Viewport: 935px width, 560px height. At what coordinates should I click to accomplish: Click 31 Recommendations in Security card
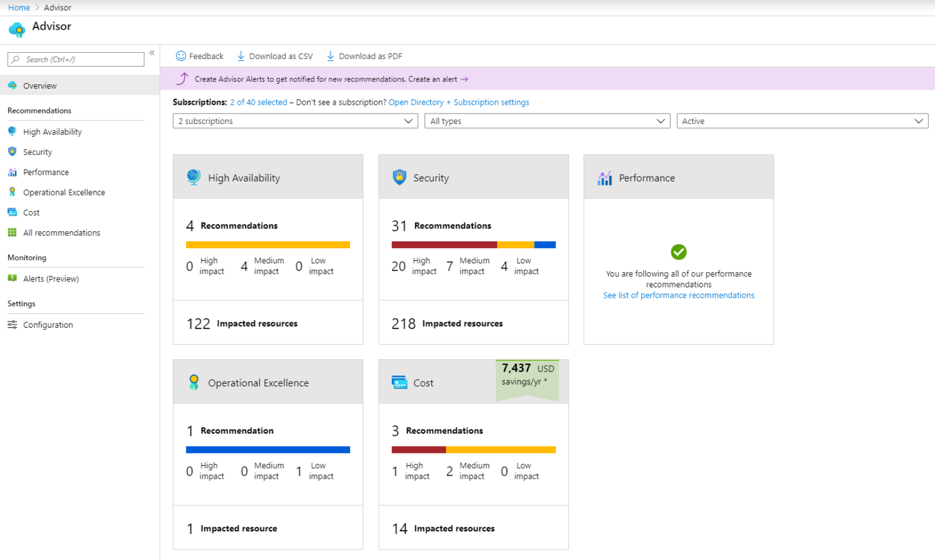[x=441, y=226]
